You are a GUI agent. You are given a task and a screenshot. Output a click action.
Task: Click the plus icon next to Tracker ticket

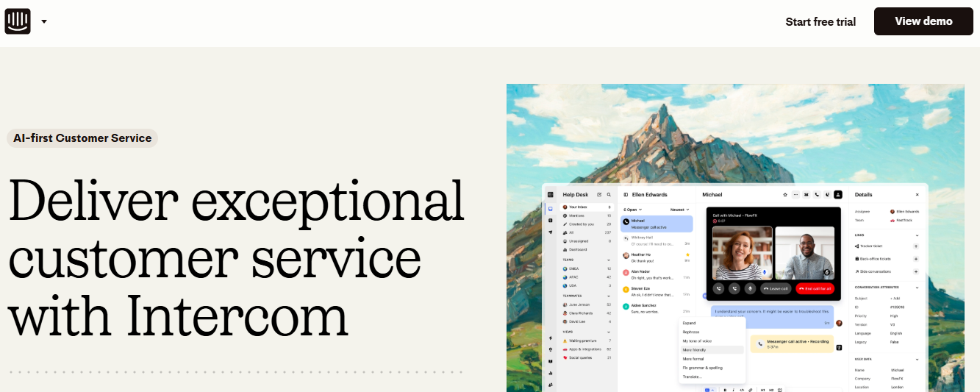tap(915, 246)
